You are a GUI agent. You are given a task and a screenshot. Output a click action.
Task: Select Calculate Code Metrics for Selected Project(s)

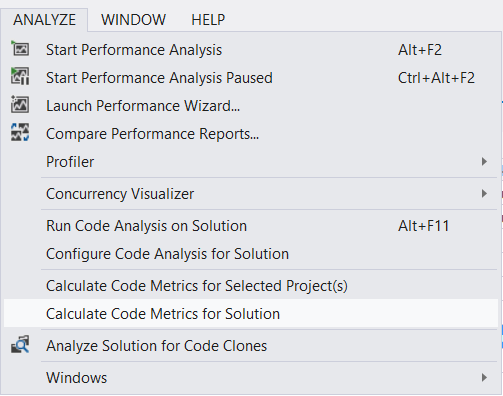(x=251, y=286)
